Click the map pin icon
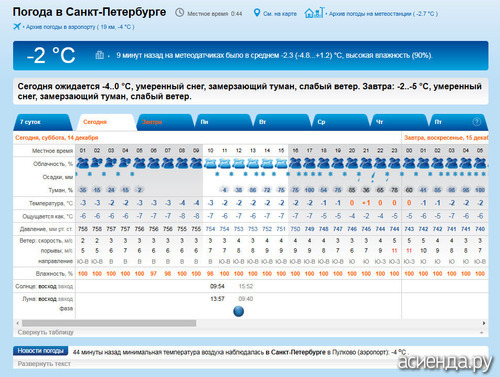 pyautogui.click(x=257, y=13)
